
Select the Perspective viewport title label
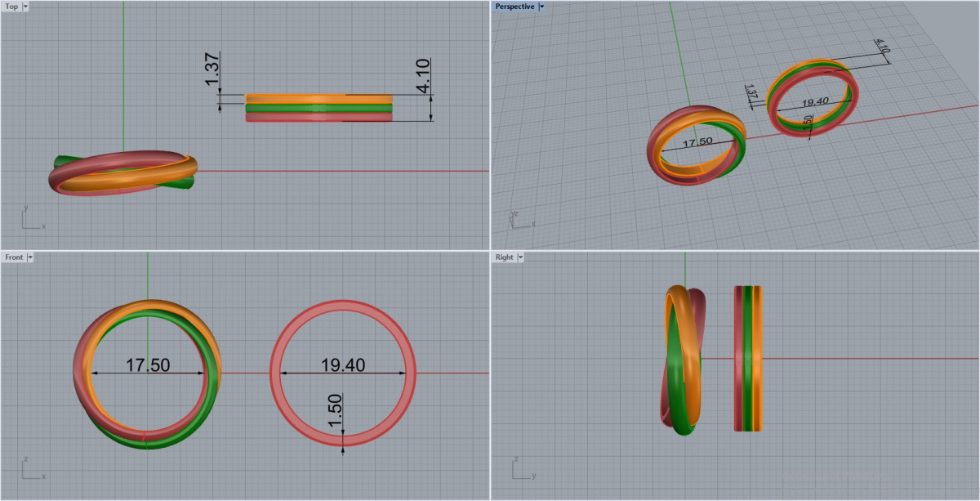[514, 7]
